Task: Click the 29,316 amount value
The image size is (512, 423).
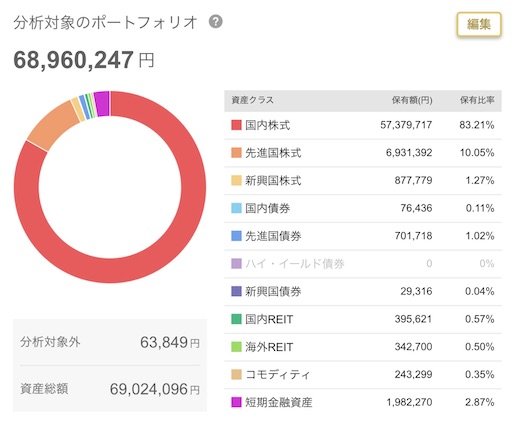Action: [416, 291]
